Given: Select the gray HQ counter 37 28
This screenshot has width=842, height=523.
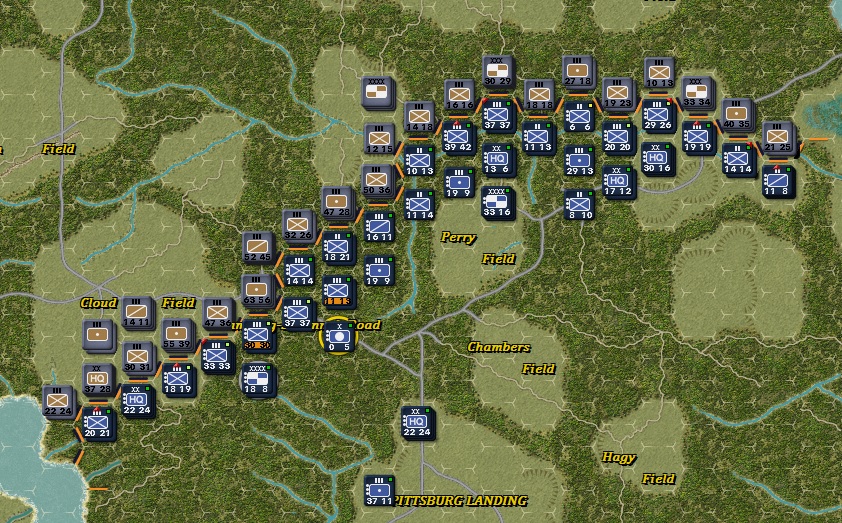Looking at the screenshot, I should [x=97, y=379].
